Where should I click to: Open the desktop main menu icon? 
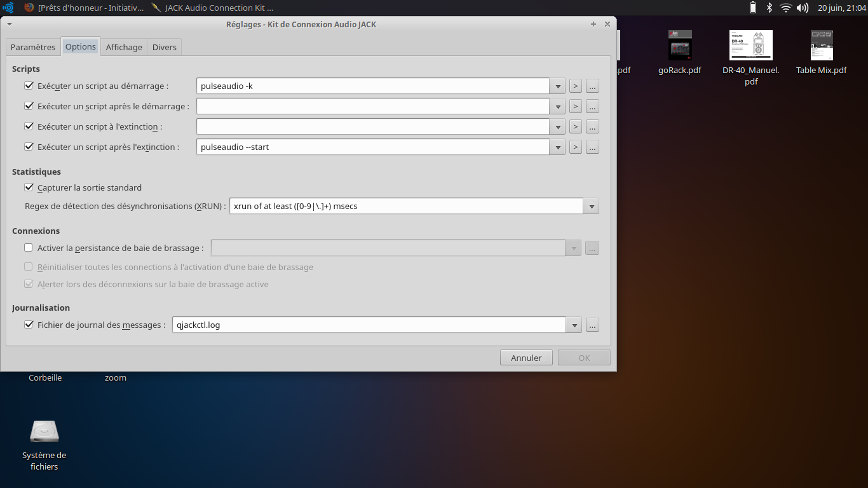click(8, 8)
